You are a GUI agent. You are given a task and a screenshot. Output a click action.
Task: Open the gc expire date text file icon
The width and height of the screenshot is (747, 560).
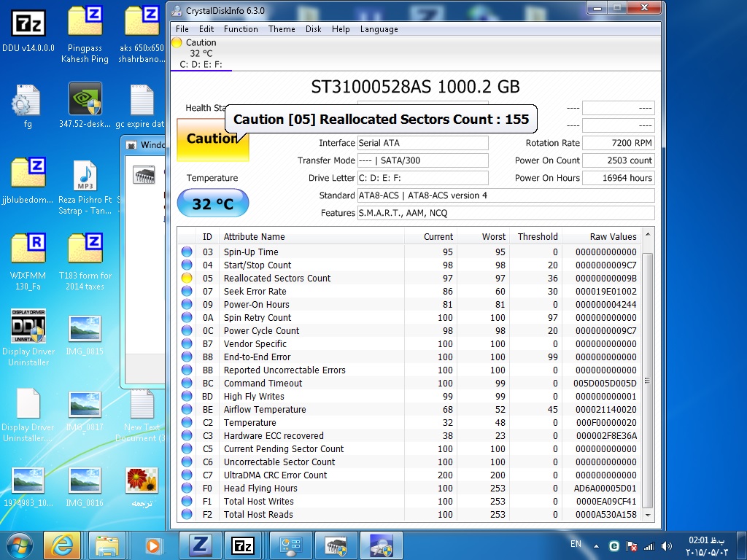(142, 99)
